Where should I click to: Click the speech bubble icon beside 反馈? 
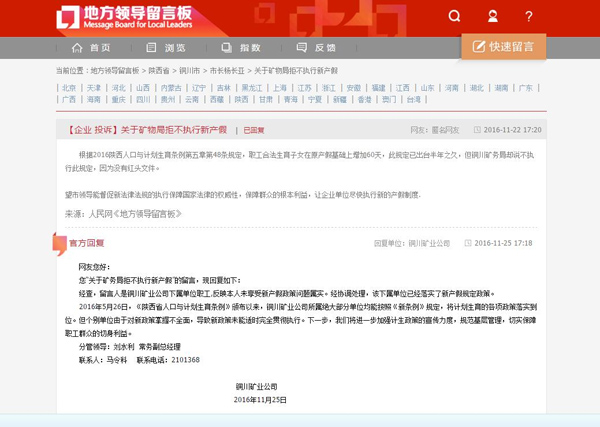point(302,47)
